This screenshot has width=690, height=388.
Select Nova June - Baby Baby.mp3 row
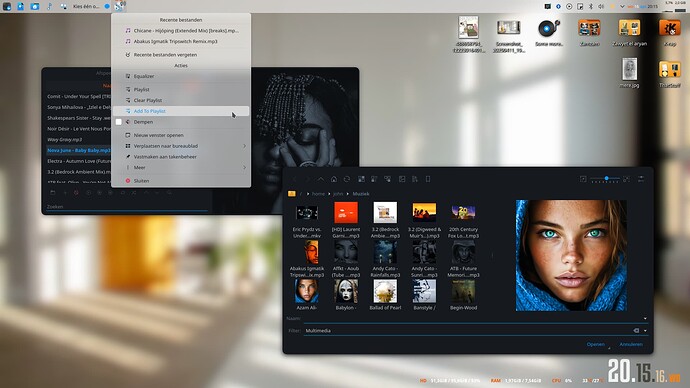[x=79, y=150]
